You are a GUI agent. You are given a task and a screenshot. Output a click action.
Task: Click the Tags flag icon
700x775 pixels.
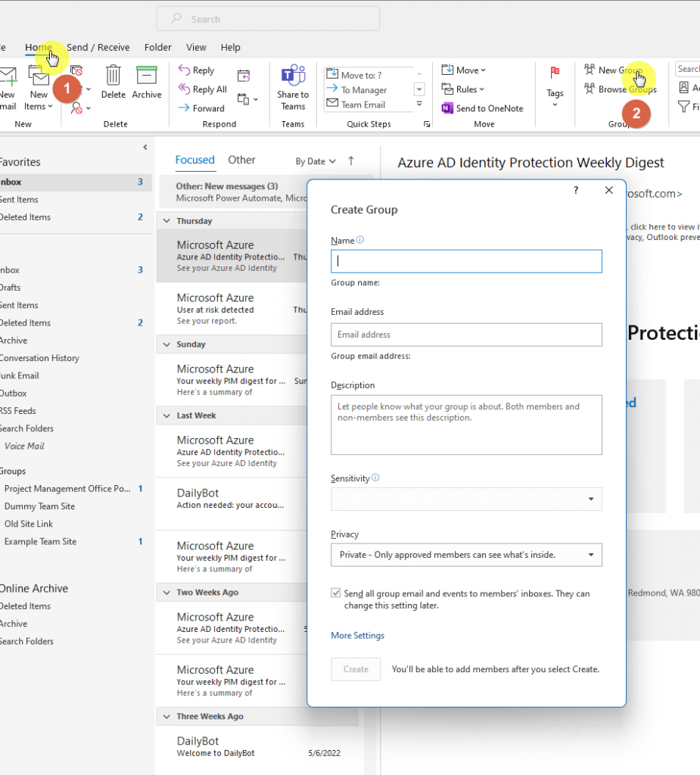click(x=555, y=73)
